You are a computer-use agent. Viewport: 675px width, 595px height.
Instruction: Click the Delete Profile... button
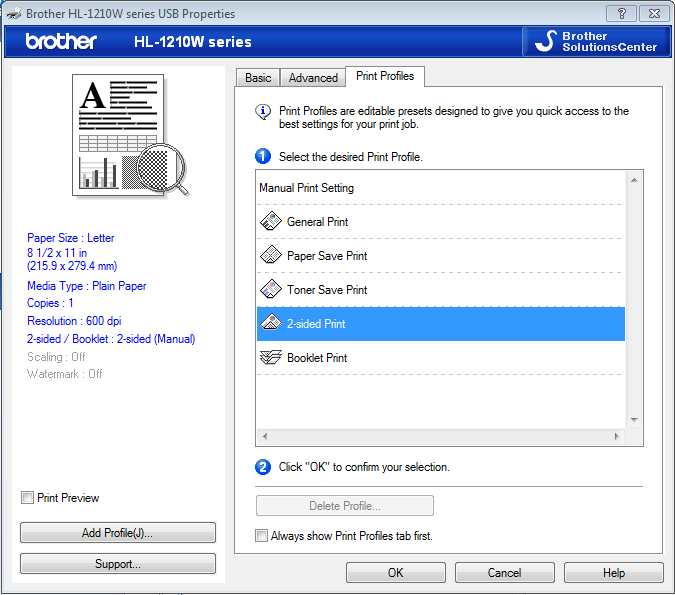(345, 505)
